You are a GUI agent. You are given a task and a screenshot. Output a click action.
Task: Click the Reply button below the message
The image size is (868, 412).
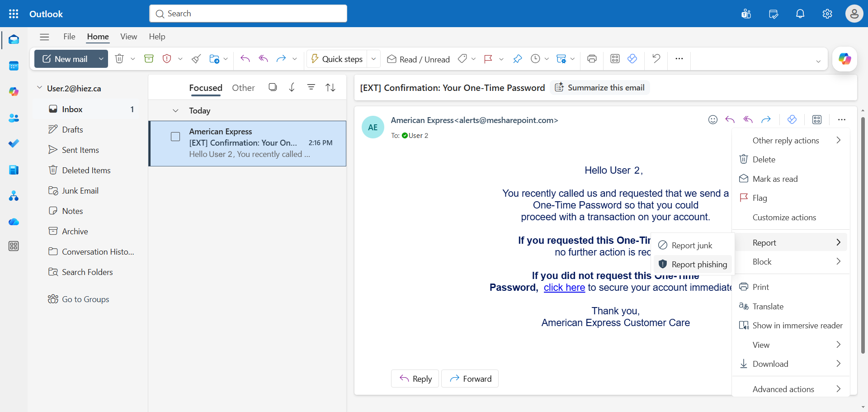[415, 379]
